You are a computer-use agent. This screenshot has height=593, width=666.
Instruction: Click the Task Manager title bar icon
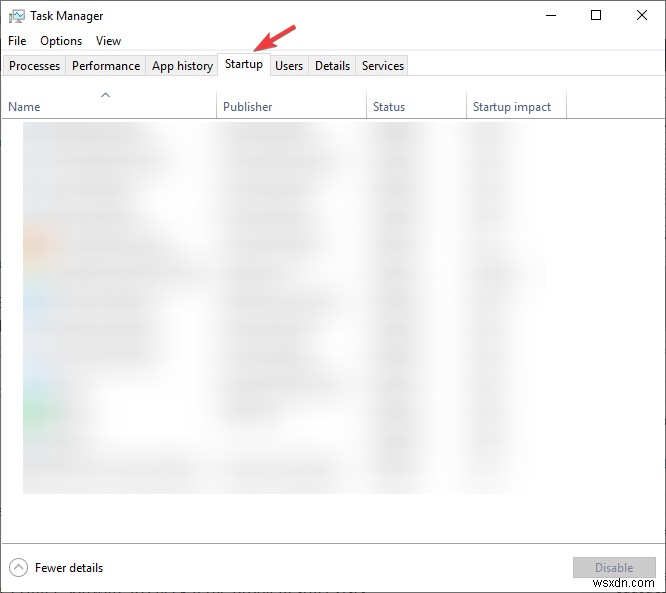[x=17, y=16]
